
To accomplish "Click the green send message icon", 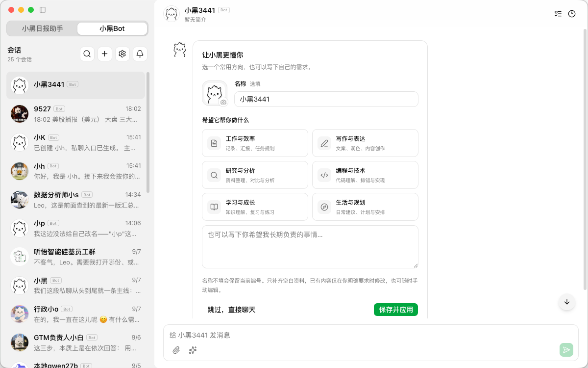I will 566,350.
